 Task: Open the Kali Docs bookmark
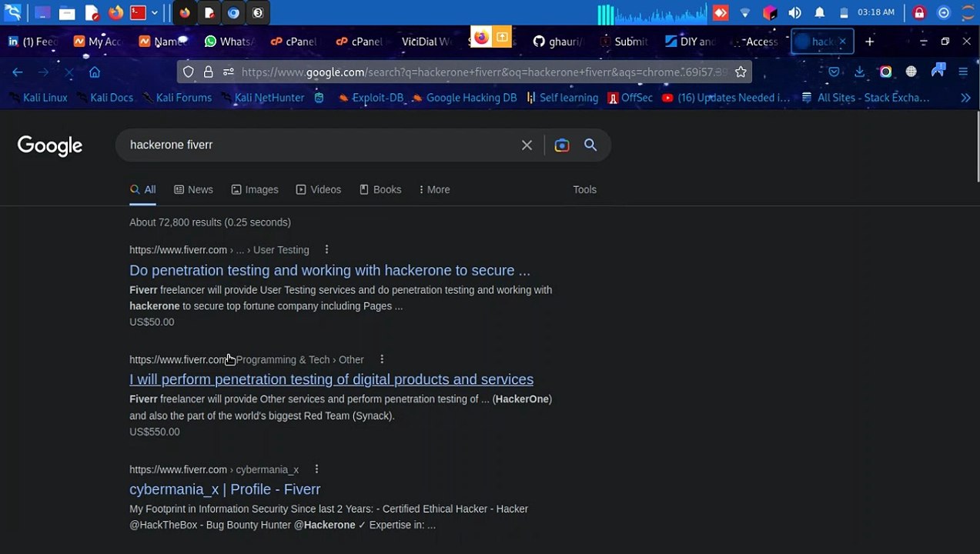pyautogui.click(x=104, y=98)
